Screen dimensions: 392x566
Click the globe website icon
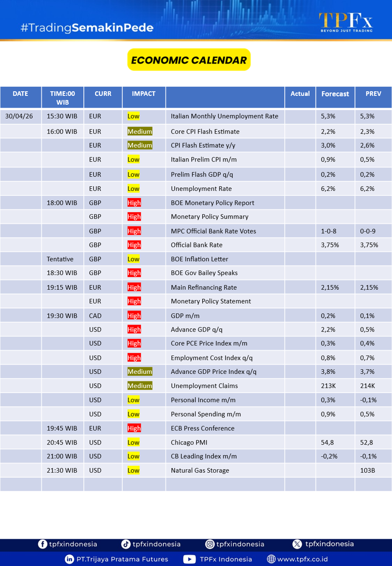[x=271, y=559]
